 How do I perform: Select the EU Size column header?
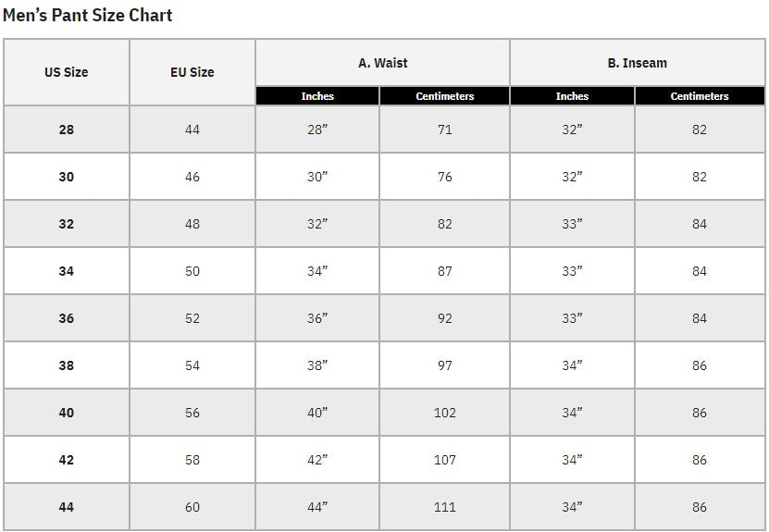point(192,72)
